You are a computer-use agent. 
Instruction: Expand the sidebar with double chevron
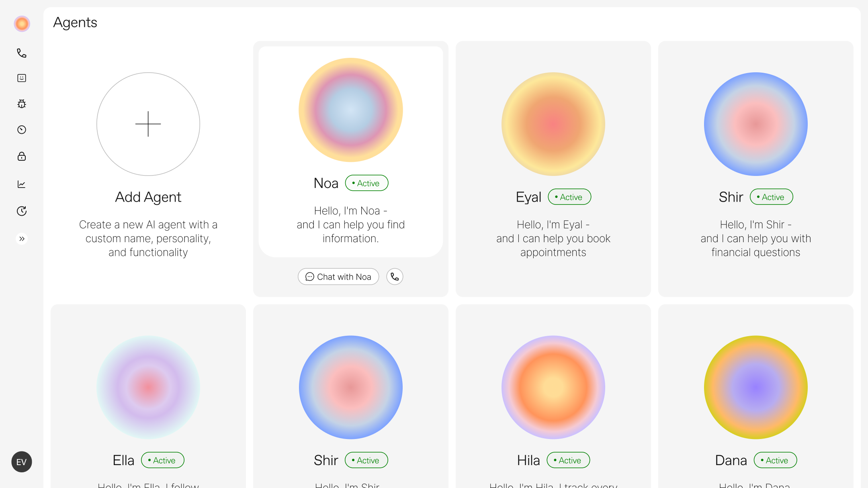point(22,239)
